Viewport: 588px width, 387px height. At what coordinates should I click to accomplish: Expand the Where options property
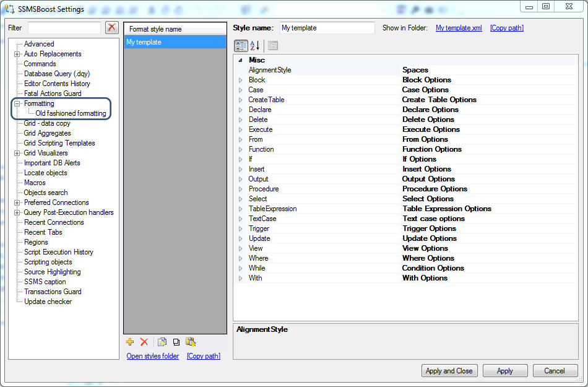(240, 258)
